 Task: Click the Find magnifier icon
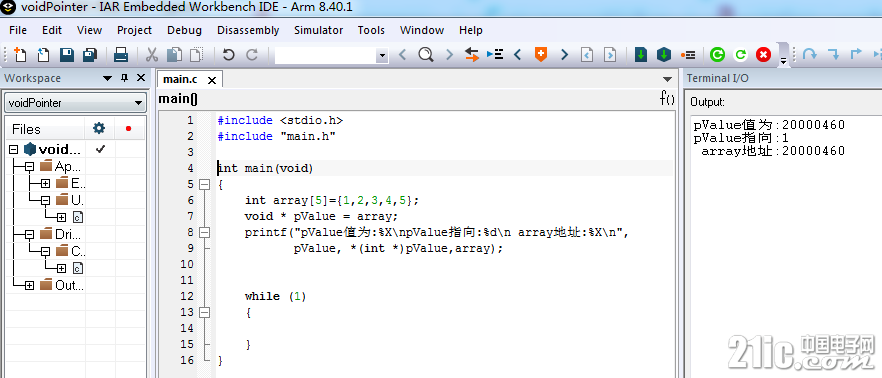click(426, 55)
